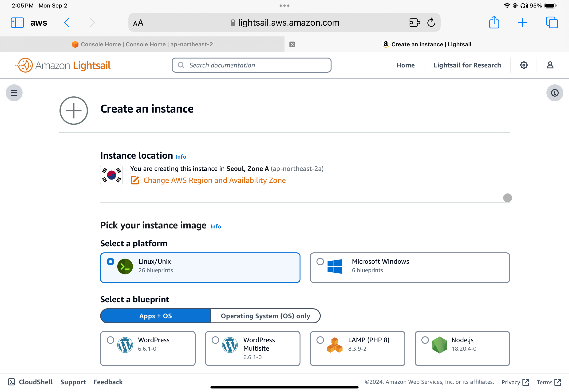The height and width of the screenshot is (392, 569).
Task: Go back with the Safari back arrow
Action: pos(67,23)
